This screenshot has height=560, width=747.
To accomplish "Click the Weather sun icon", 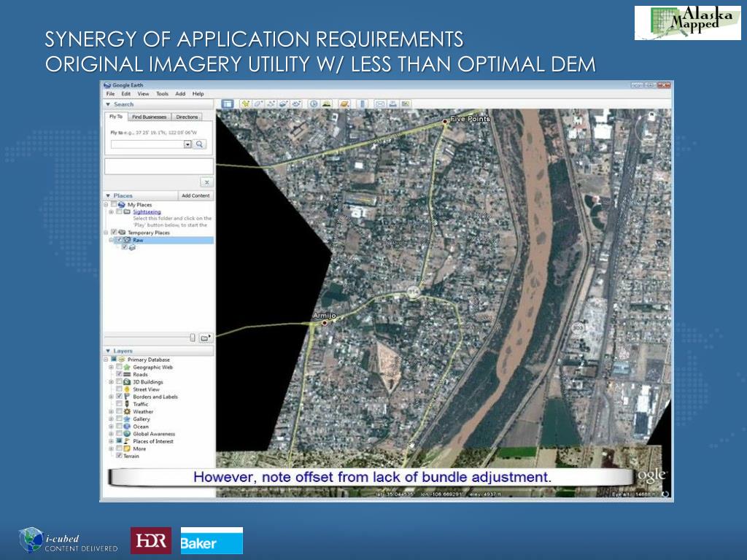I will tap(127, 411).
